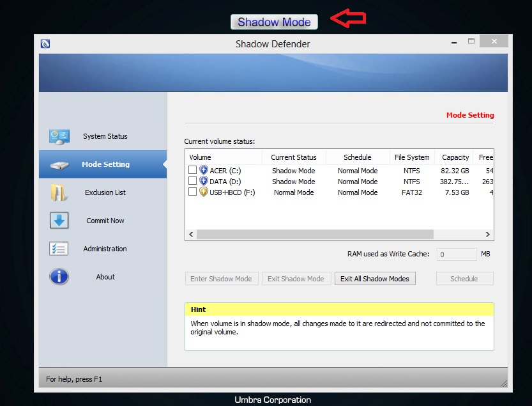
Task: Tick the ACER (C:) volume checkbox
Action: (192, 169)
